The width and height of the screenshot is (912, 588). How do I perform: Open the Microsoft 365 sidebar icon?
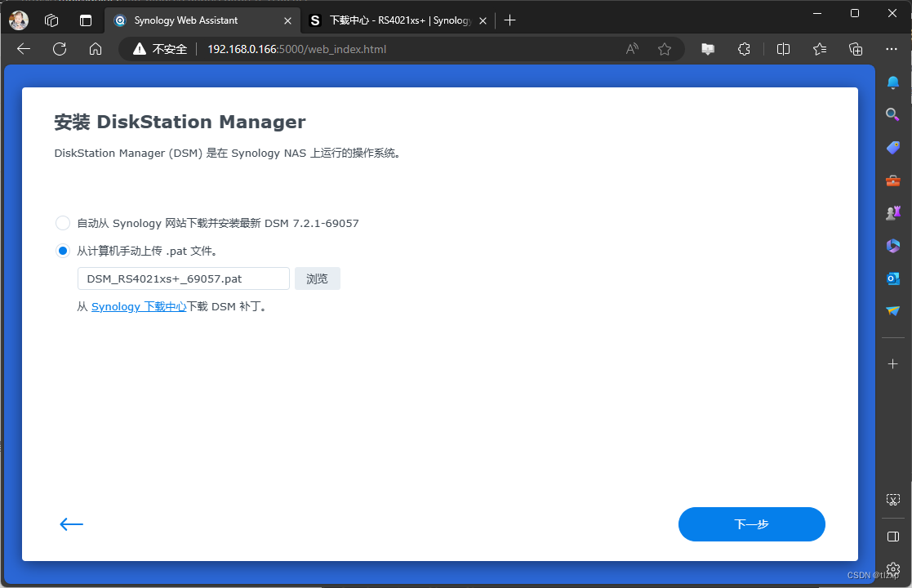coord(892,246)
